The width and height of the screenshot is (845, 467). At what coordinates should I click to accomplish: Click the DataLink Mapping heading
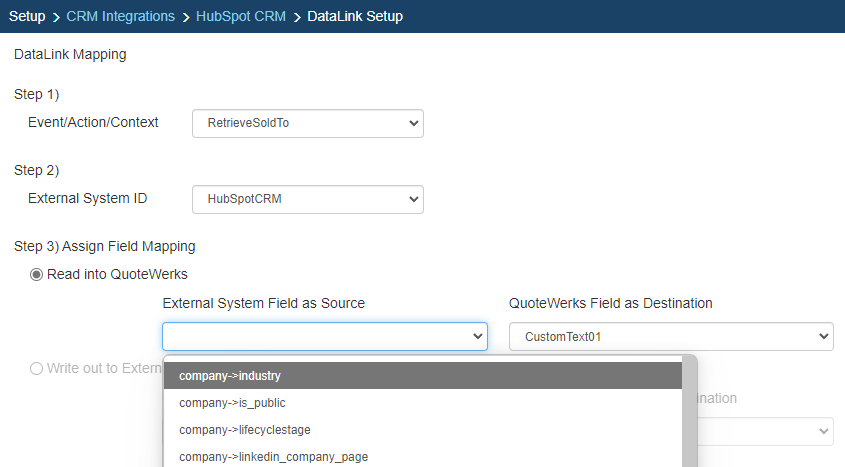(x=70, y=55)
